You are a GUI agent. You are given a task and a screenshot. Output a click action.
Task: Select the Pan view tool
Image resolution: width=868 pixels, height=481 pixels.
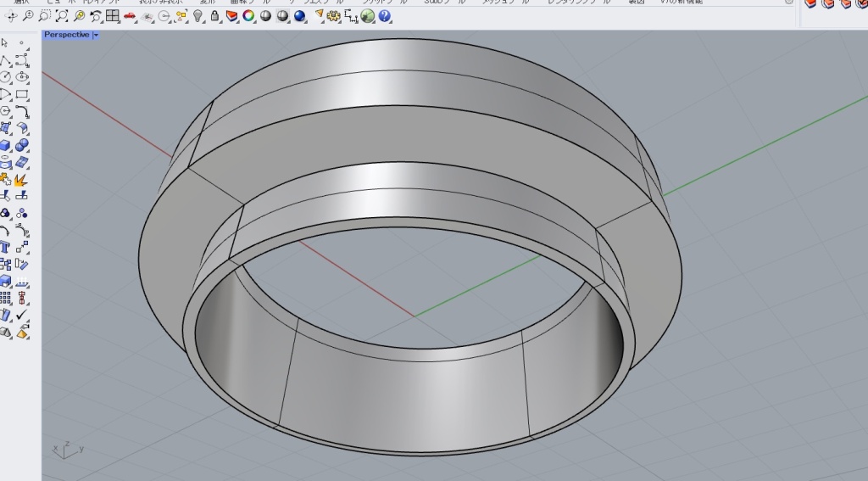click(x=12, y=16)
